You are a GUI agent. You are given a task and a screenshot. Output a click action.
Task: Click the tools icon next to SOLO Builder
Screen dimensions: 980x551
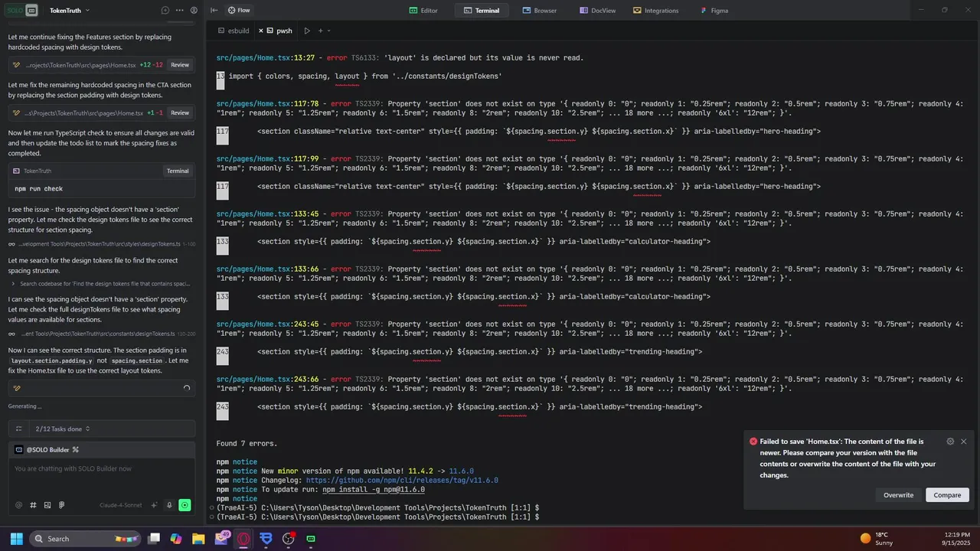click(x=76, y=449)
